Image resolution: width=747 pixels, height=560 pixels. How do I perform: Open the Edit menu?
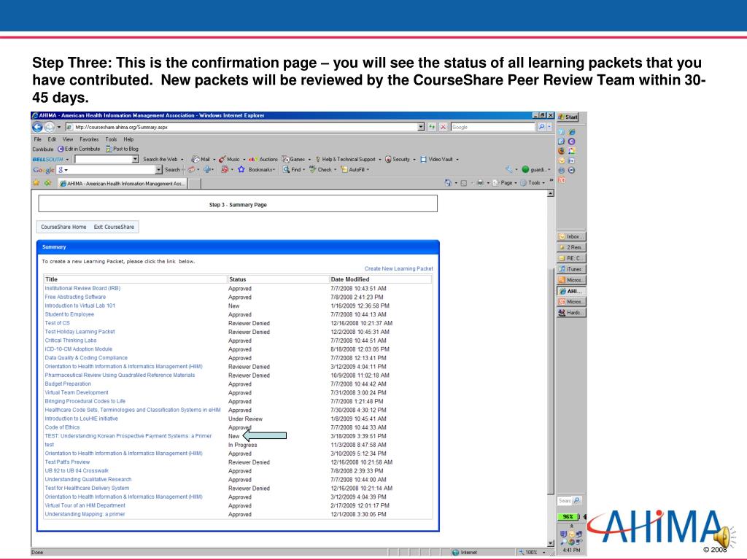pyautogui.click(x=52, y=139)
